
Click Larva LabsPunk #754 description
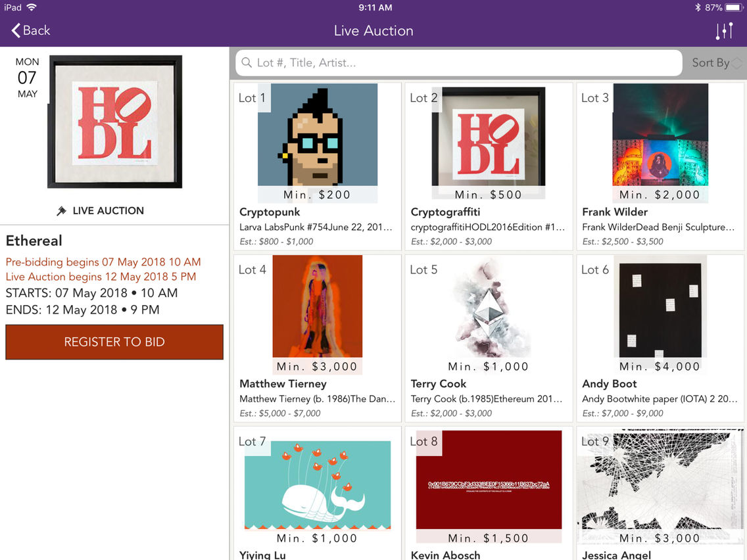[316, 227]
